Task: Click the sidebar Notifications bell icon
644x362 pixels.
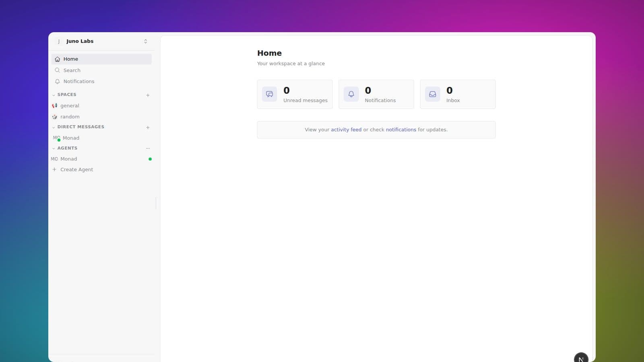Action: (58, 81)
